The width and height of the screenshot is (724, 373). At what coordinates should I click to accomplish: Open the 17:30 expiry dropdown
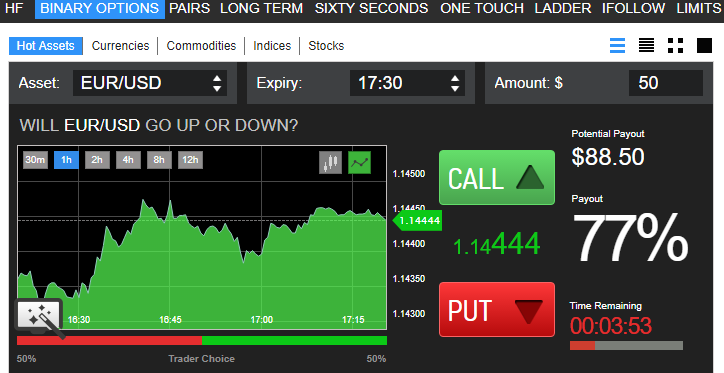click(x=407, y=83)
